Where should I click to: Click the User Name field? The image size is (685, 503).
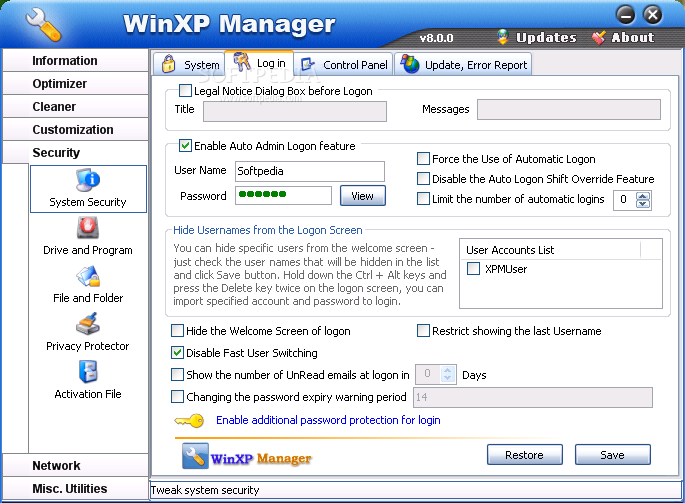pos(310,171)
